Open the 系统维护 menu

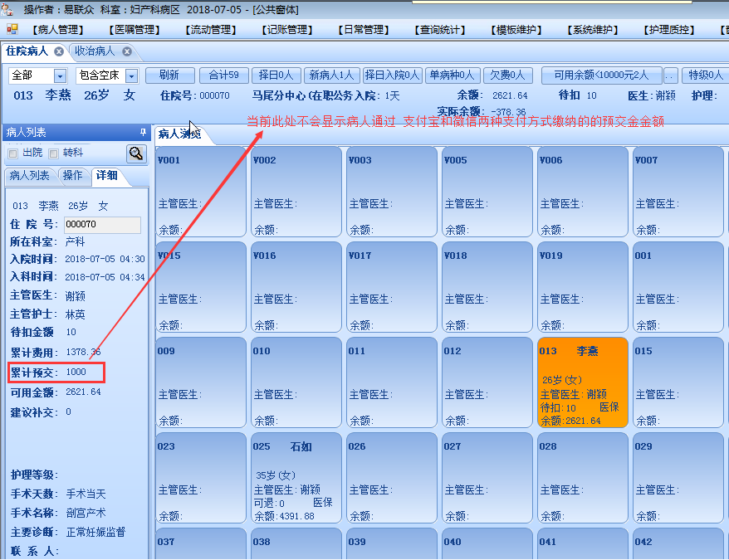tap(592, 30)
